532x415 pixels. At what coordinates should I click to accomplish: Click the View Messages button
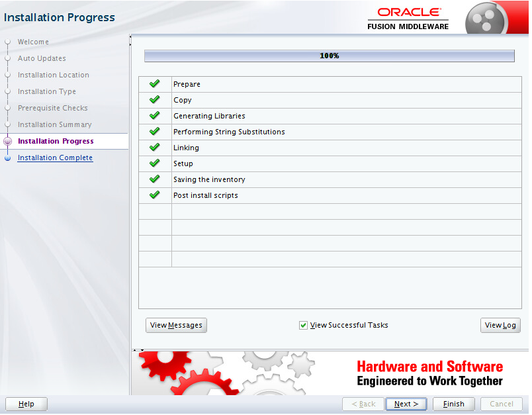[176, 325]
